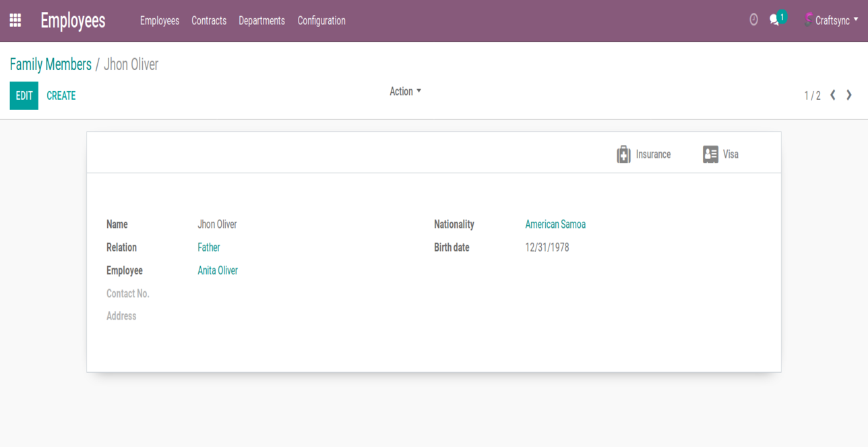Go to the Departments menu
The image size is (868, 447).
(x=261, y=21)
